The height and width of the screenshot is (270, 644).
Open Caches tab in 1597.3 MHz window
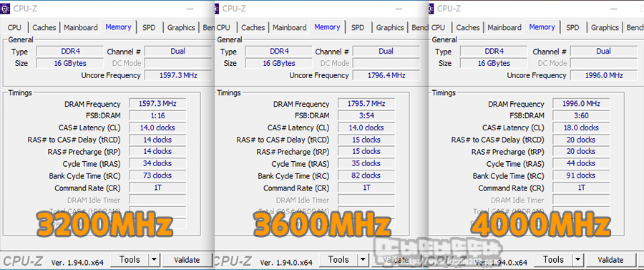click(44, 27)
